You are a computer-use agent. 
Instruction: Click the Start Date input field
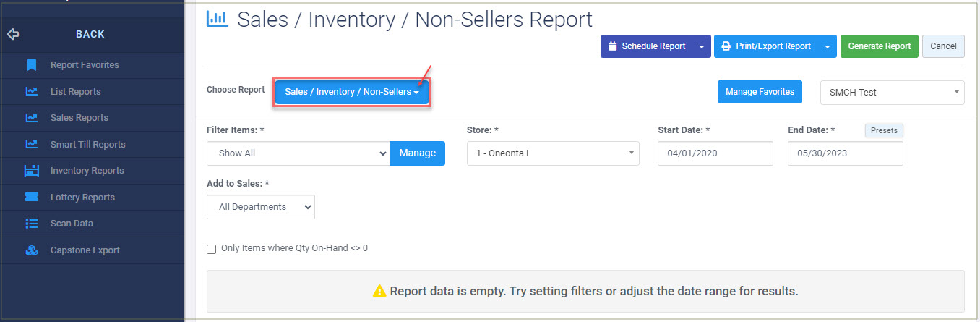715,153
